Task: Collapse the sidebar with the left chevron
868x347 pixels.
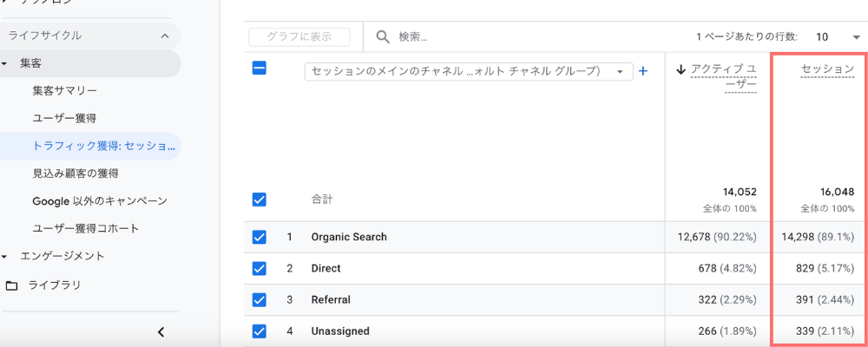Action: [x=161, y=332]
